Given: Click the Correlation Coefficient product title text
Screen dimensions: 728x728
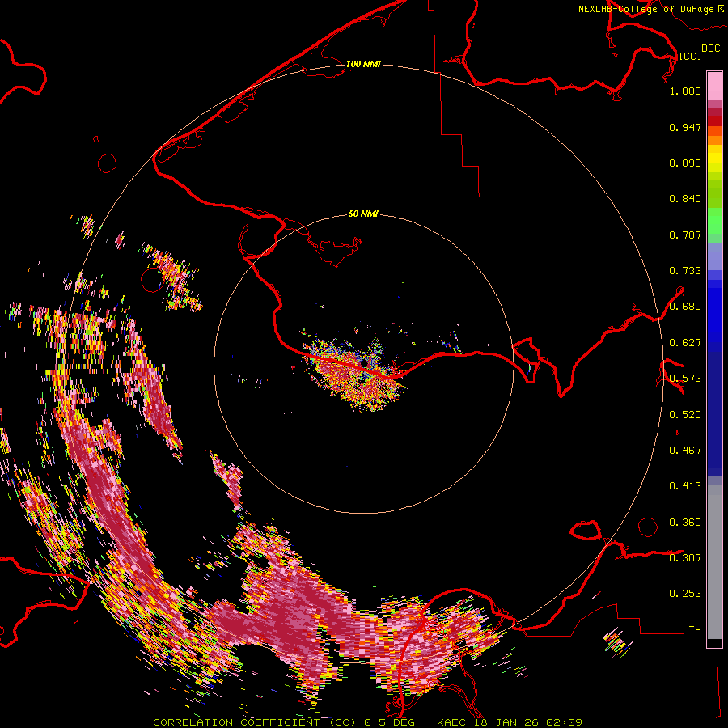Looking at the screenshot, I should pyautogui.click(x=255, y=722).
